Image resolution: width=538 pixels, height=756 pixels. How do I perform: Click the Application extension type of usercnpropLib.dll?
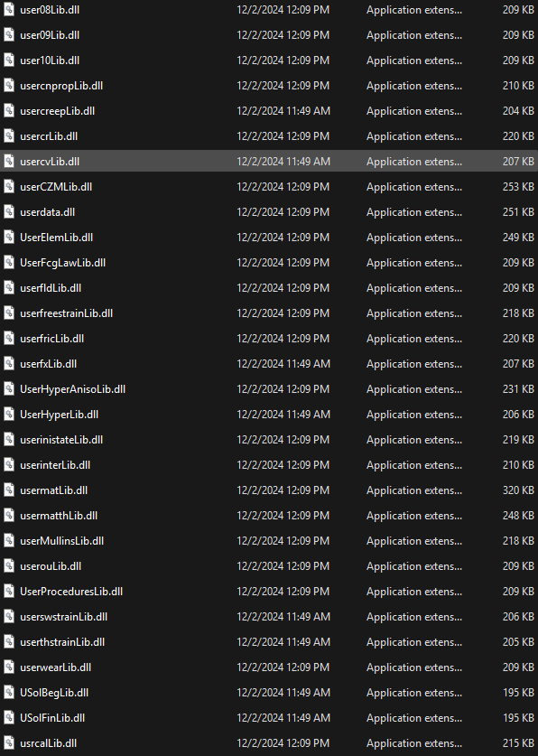click(414, 86)
